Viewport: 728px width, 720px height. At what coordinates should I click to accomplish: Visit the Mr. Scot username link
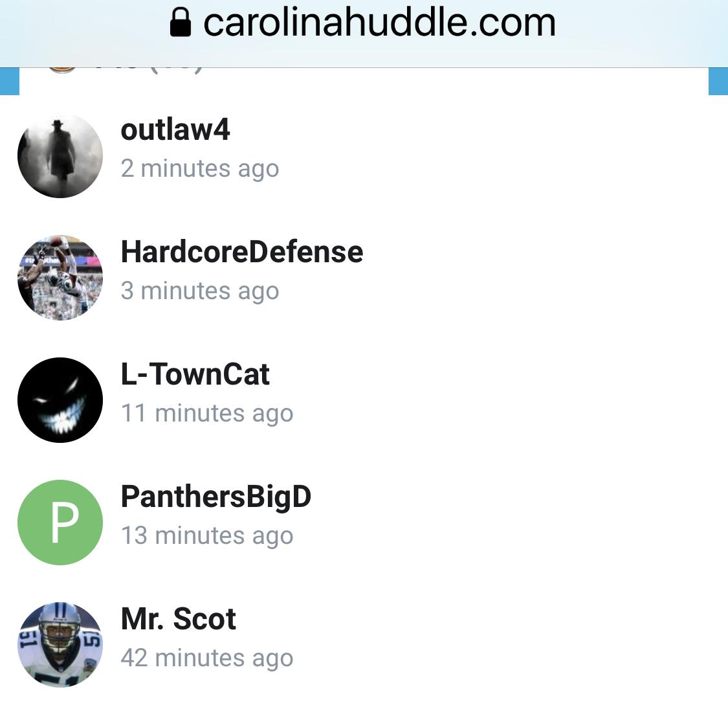point(179,619)
